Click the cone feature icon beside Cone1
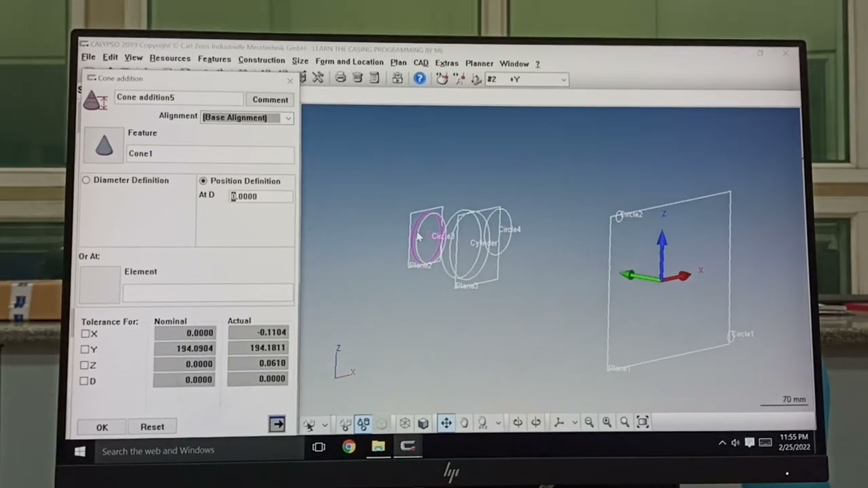 coord(104,145)
